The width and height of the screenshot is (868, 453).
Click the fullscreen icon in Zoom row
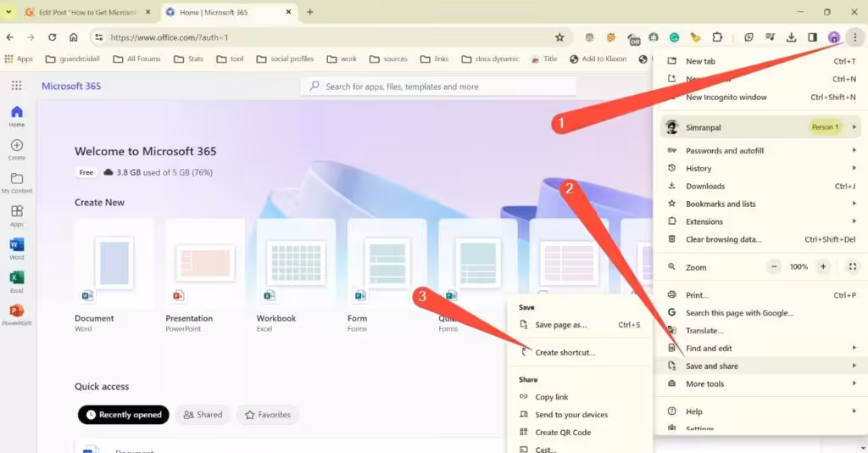[x=853, y=267]
